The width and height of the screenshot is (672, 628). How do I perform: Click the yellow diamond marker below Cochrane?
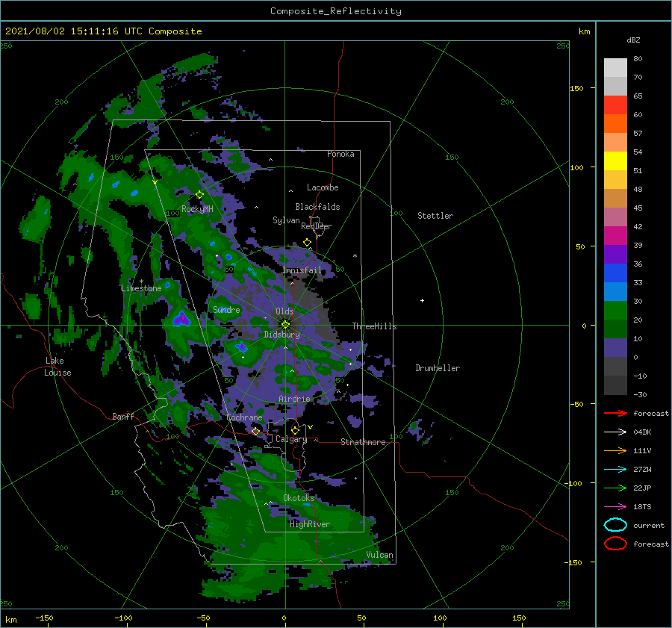(x=256, y=431)
